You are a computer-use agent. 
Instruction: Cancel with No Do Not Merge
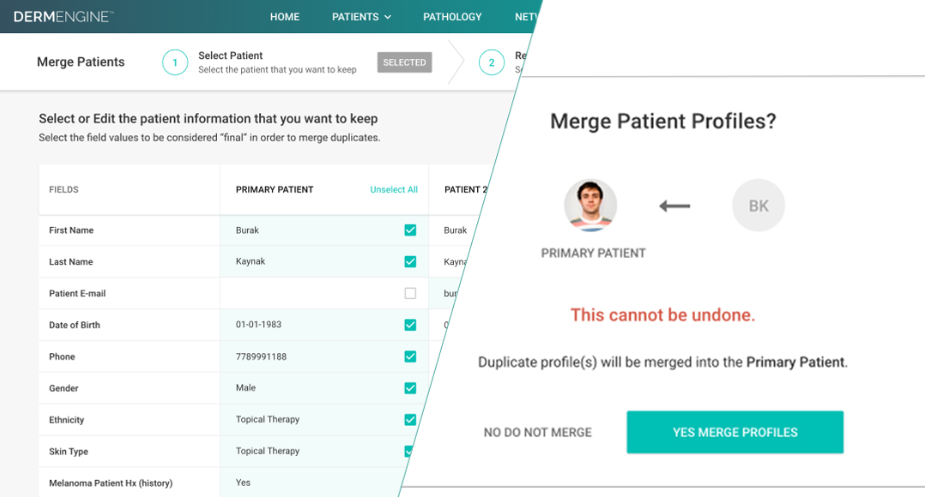[538, 432]
